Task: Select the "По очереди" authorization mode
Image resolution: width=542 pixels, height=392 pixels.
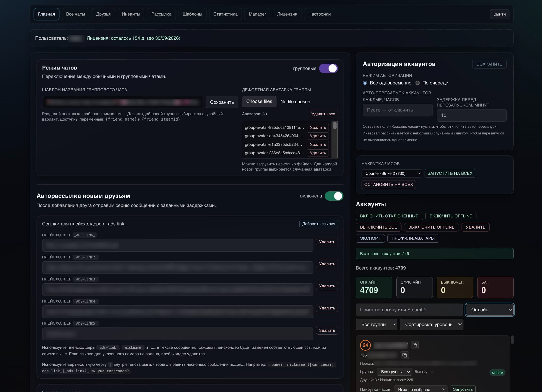Action: pos(417,83)
